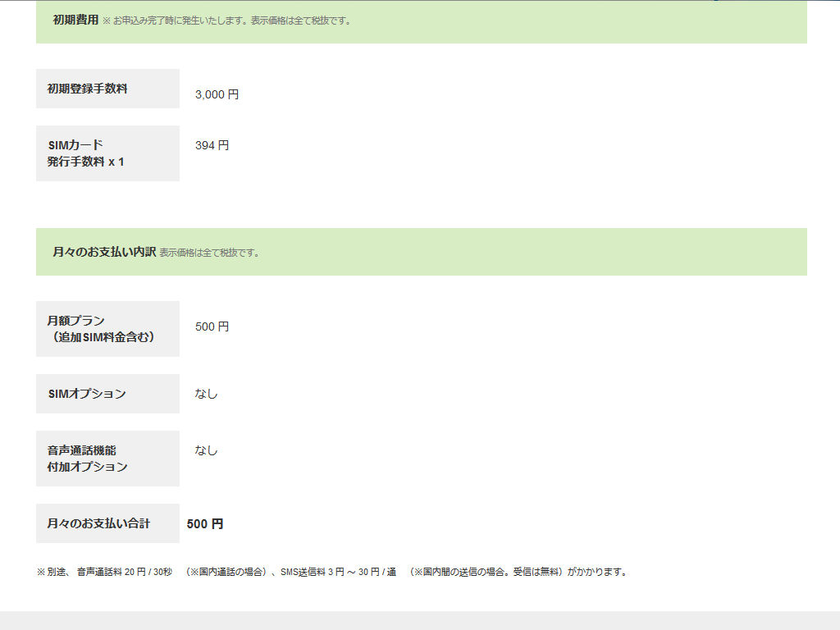Click the 初期登録手数料 label cell

pos(107,89)
